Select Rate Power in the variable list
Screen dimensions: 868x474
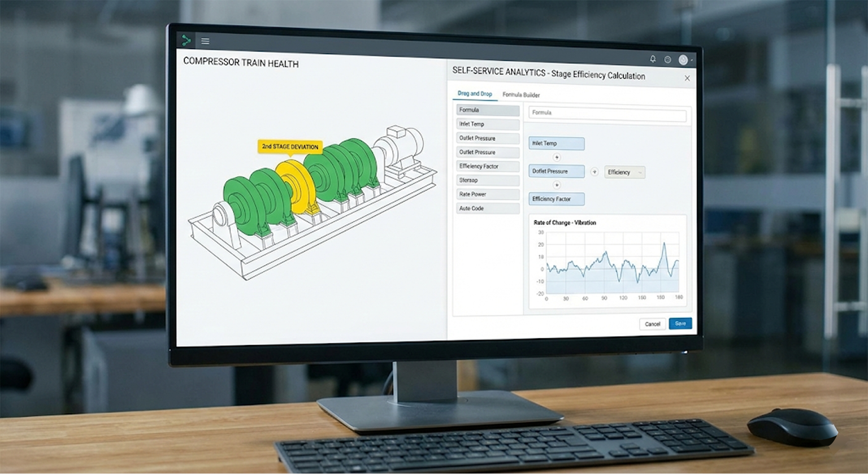point(487,194)
